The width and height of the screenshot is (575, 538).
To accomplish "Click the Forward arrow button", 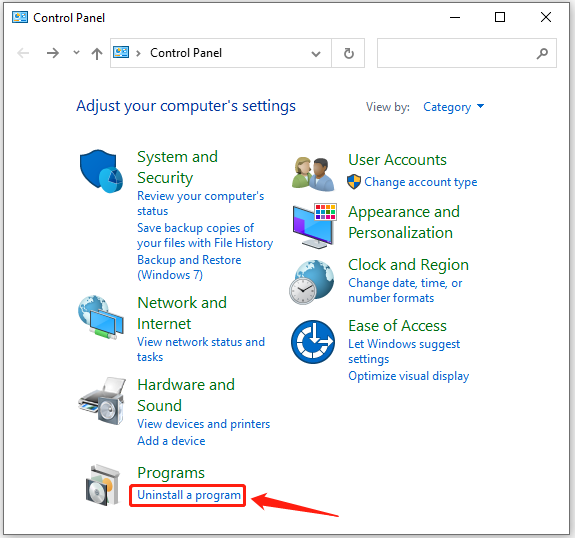I will [x=53, y=53].
